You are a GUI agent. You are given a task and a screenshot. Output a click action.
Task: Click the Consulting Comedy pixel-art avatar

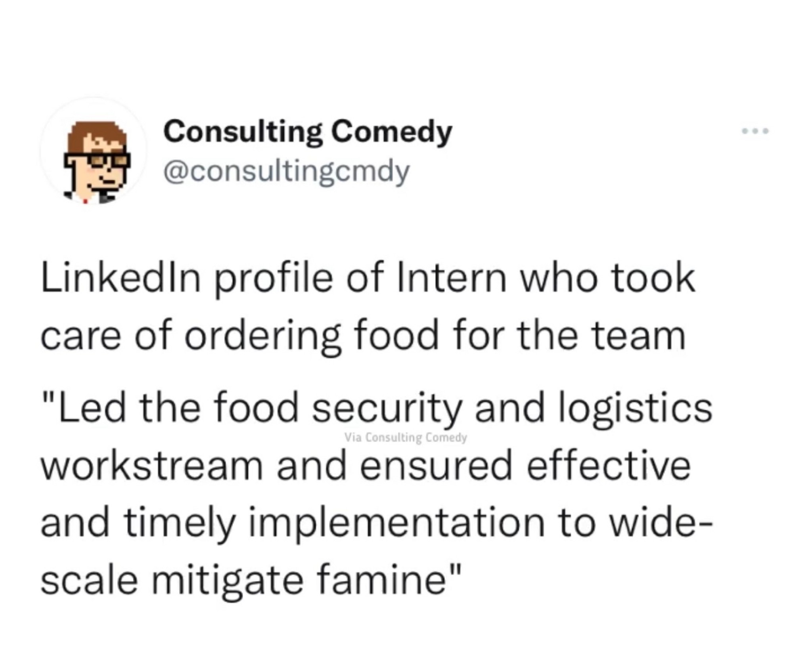[94, 151]
